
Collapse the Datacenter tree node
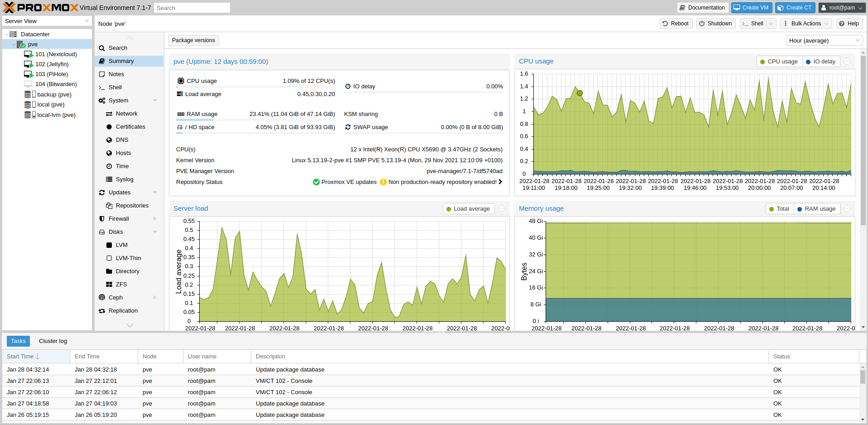click(6, 34)
